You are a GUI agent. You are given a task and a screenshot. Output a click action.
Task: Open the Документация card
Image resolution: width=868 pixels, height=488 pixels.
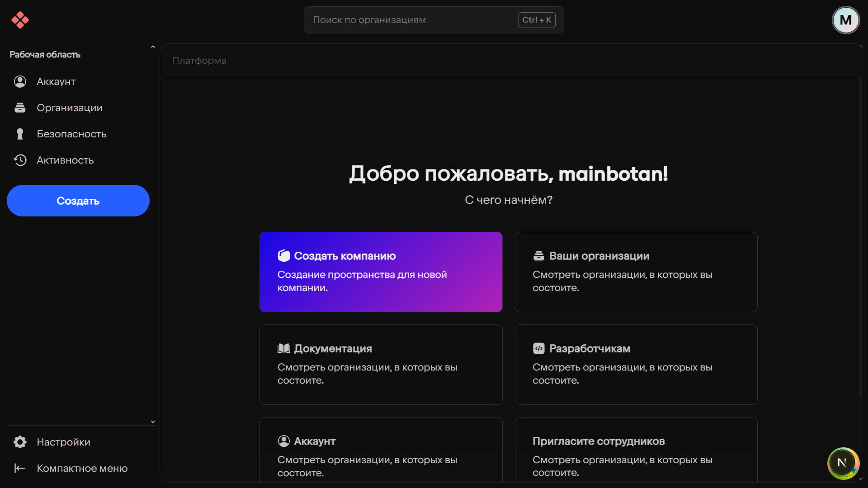pos(381,364)
